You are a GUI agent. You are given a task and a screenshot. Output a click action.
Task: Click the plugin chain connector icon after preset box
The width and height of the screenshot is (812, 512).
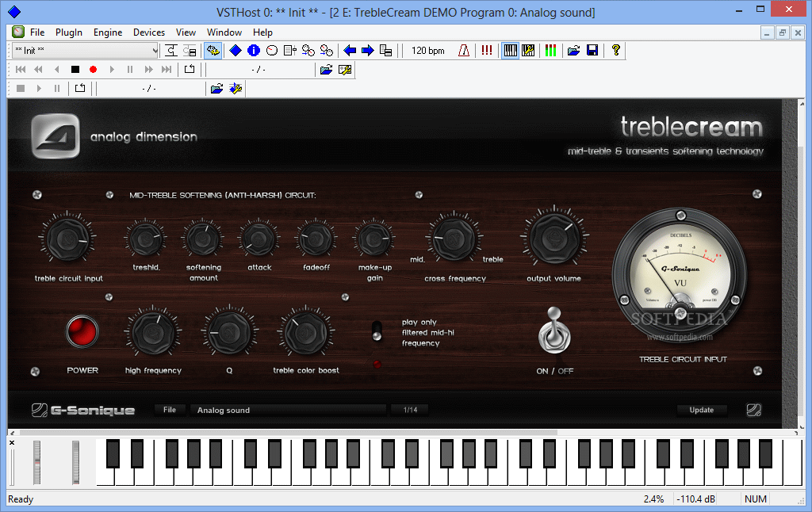[x=171, y=50]
